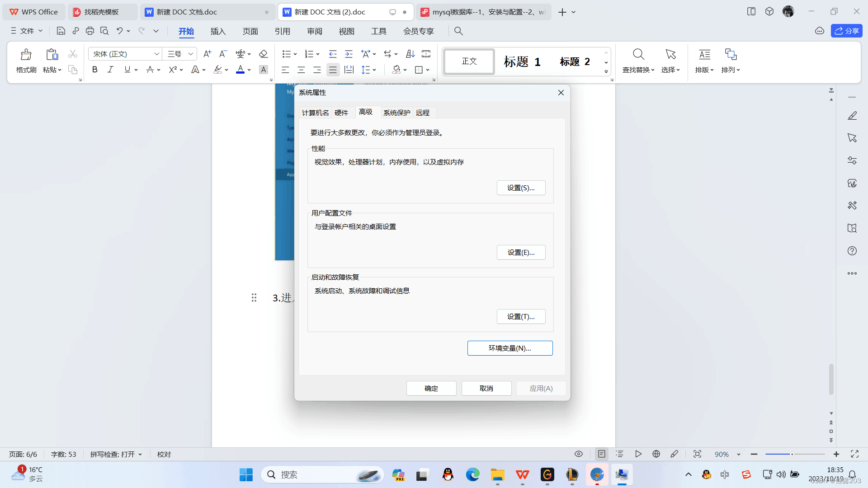Open the font name dropdown
Viewport: 868px width, 488px height.
coord(156,54)
